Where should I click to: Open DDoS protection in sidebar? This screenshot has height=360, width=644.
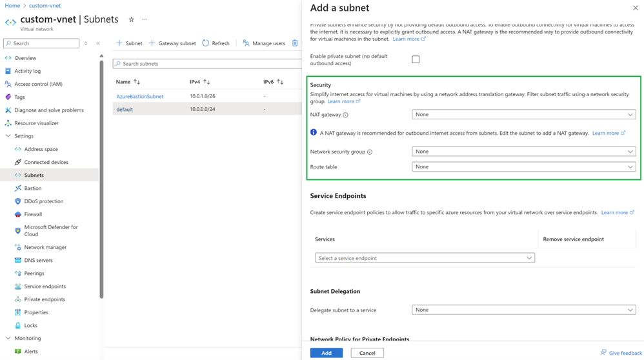pyautogui.click(x=43, y=201)
